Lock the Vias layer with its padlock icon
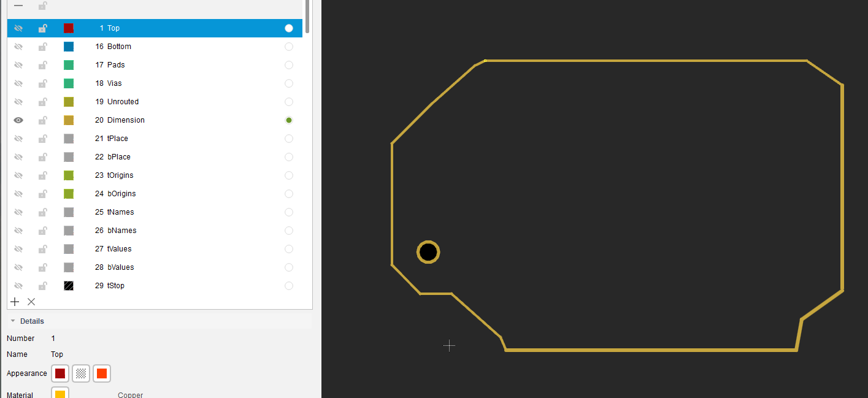The width and height of the screenshot is (868, 398). [42, 83]
